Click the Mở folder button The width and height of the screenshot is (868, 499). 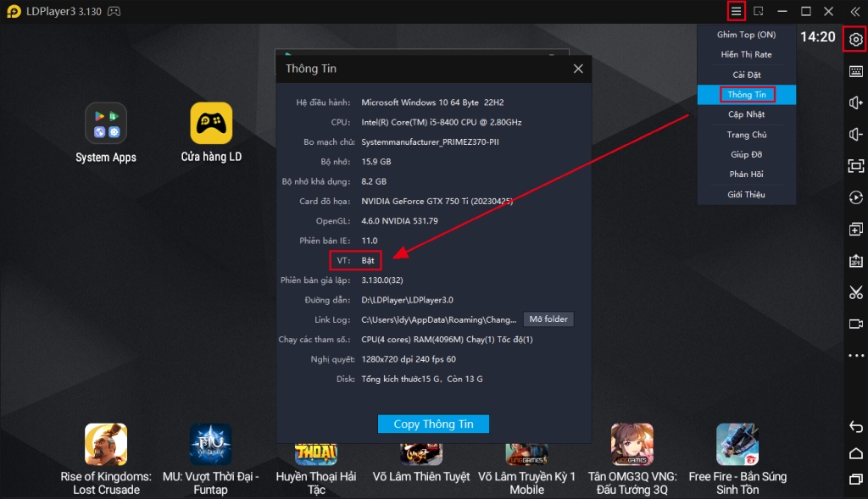pyautogui.click(x=548, y=319)
